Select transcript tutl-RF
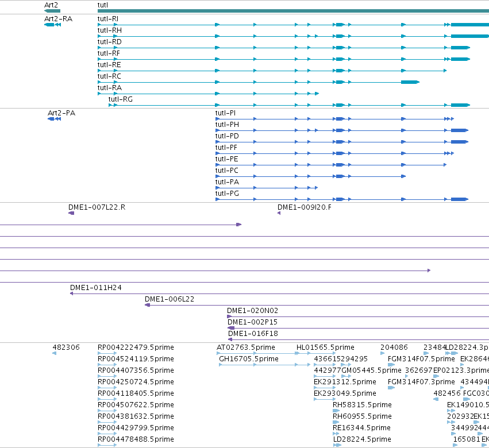The height and width of the screenshot is (448, 489). pos(284,59)
